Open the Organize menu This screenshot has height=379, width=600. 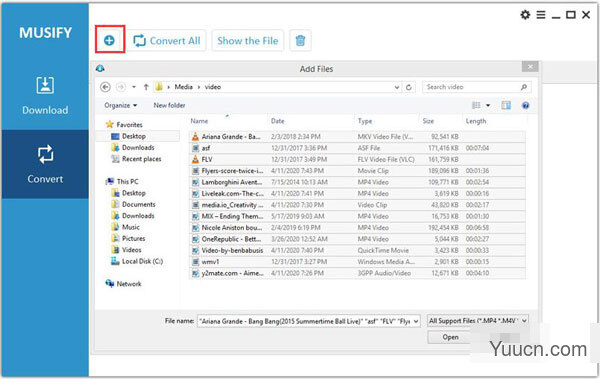pos(121,105)
